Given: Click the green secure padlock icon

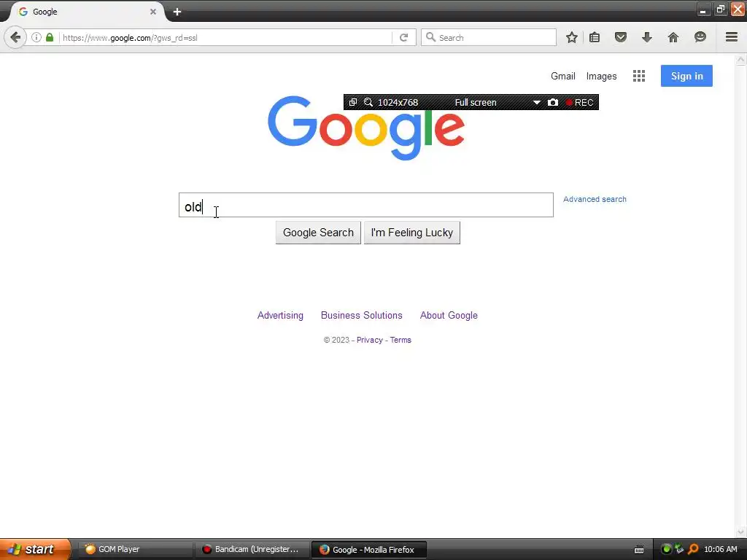Looking at the screenshot, I should point(50,37).
